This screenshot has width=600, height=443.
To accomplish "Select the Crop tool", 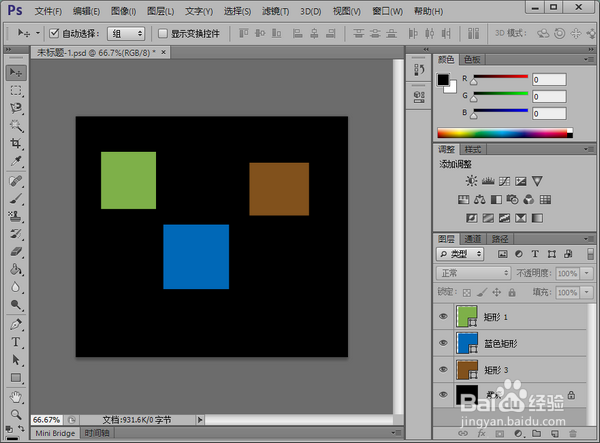I will 16,143.
